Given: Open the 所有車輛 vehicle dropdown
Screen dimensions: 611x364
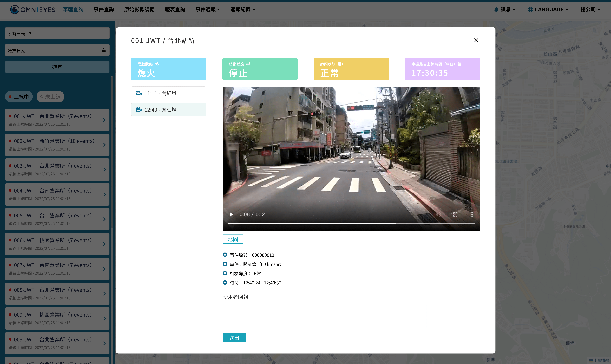Looking at the screenshot, I should [19, 33].
